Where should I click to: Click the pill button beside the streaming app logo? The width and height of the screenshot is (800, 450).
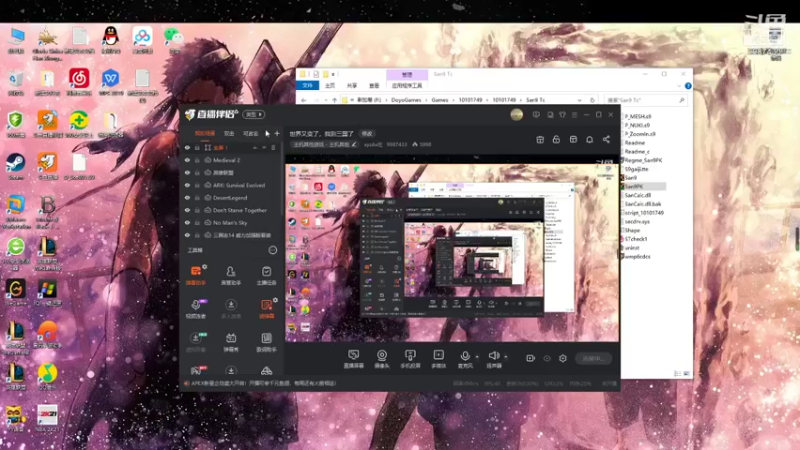(254, 114)
